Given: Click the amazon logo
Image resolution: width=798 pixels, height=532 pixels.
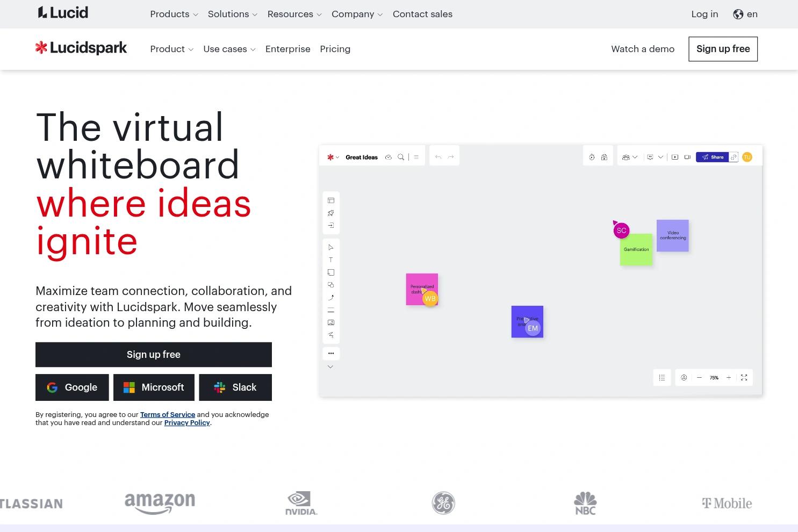Looking at the screenshot, I should pos(160,503).
